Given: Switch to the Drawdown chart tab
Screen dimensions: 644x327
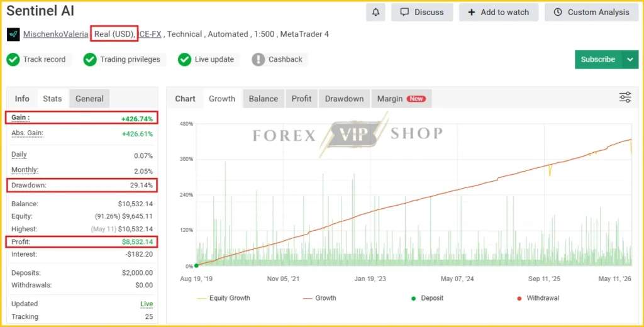Looking at the screenshot, I should pyautogui.click(x=344, y=99).
